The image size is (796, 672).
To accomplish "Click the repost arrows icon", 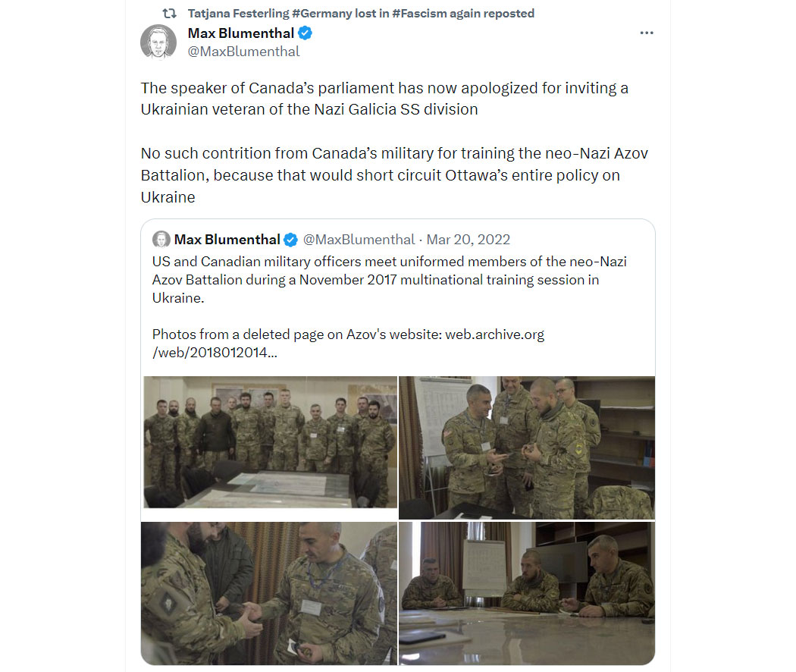I will (x=169, y=13).
